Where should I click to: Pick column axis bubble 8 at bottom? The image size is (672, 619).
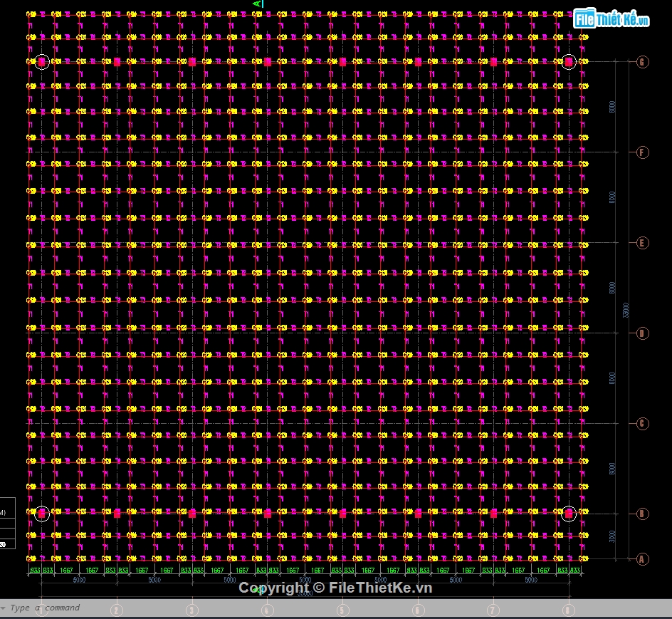568,610
